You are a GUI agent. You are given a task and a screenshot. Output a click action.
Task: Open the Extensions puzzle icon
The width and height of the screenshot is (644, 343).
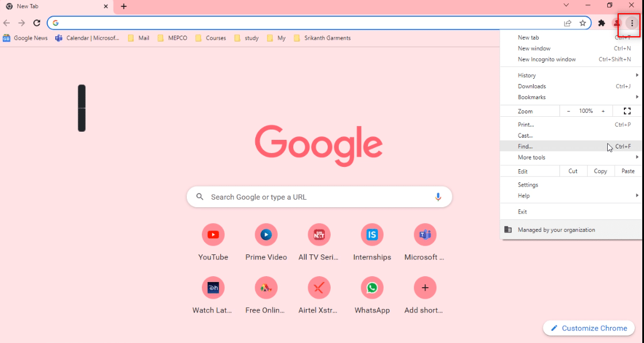point(601,23)
